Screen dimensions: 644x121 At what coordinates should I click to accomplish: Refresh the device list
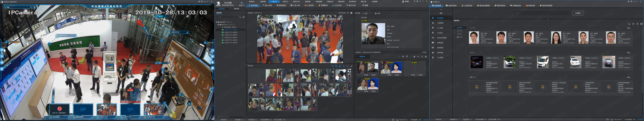coord(244,17)
